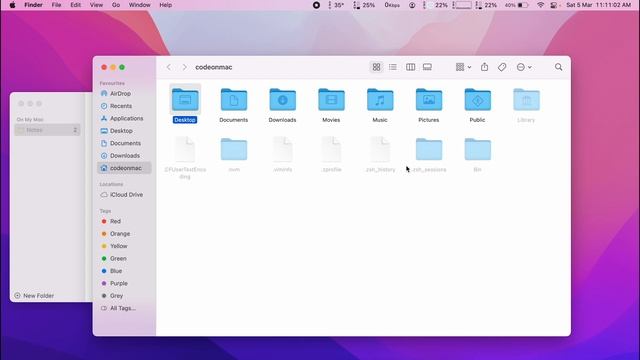The width and height of the screenshot is (640, 360).
Task: Select the Notes folder in the Notes window
Action: (47, 130)
